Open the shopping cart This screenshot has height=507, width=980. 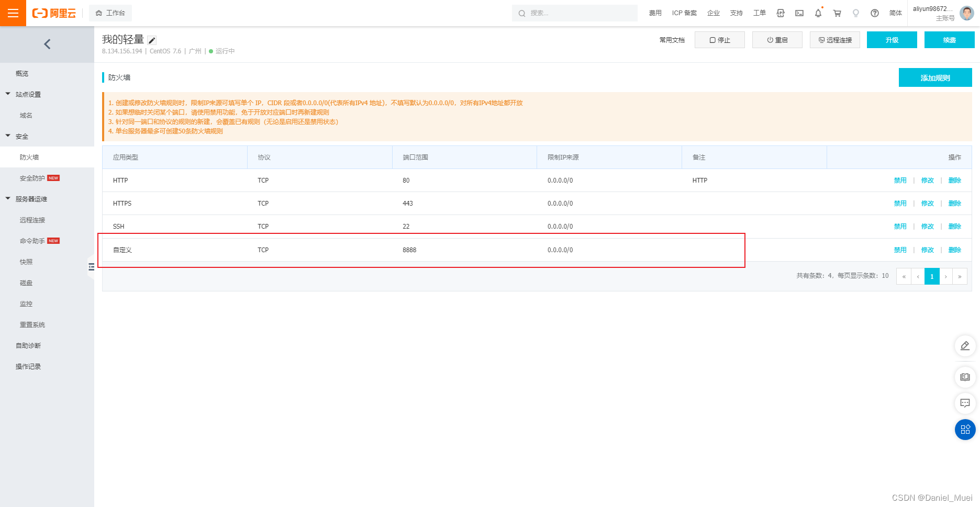(x=837, y=13)
